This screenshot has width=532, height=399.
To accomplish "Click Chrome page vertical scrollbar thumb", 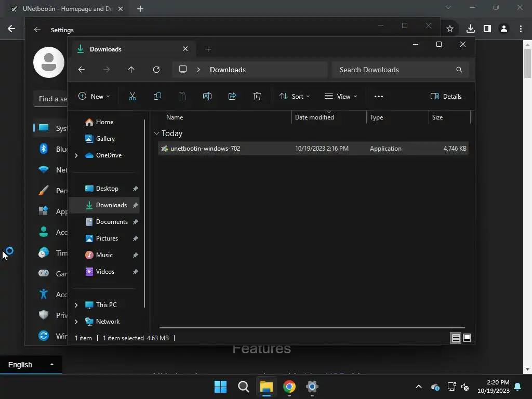I will coord(528,63).
